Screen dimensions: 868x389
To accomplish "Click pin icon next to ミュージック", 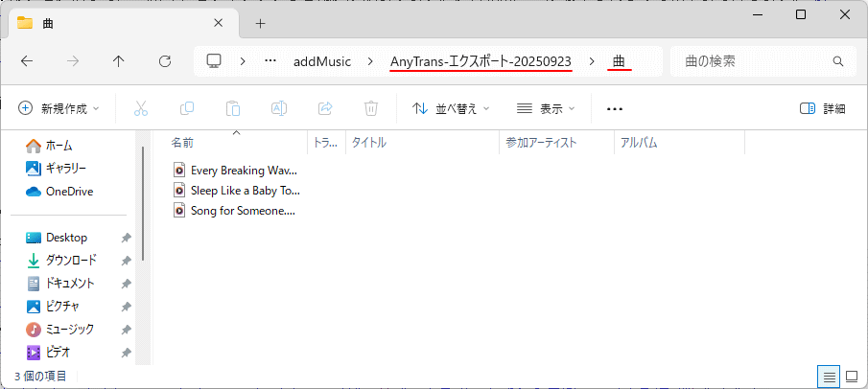I will pos(126,330).
